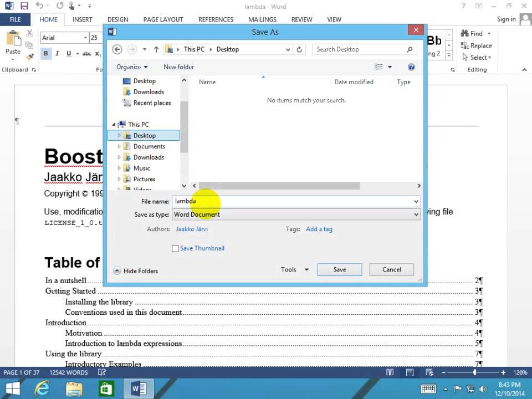532x399 pixels.
Task: Click the Cancel button in dialog
Action: point(392,270)
